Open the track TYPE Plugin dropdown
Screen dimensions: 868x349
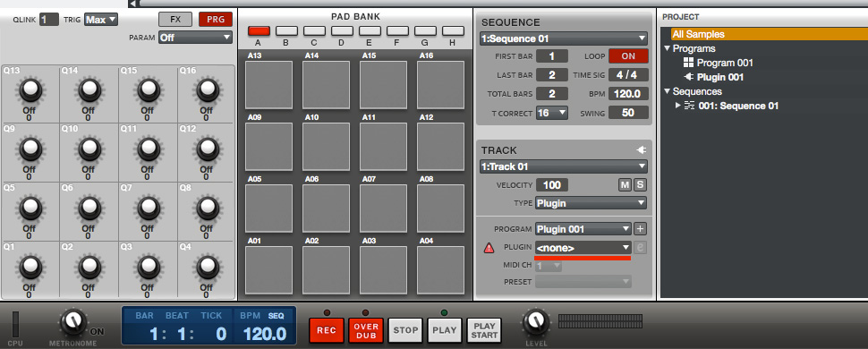[591, 203]
